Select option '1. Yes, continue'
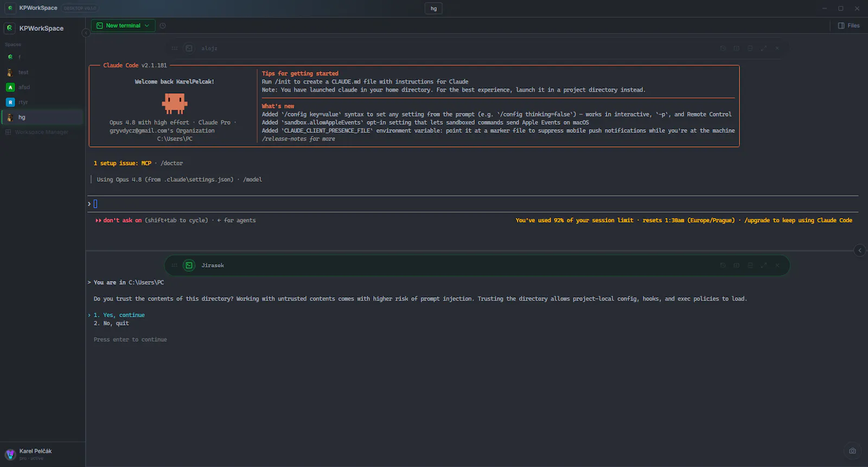Image resolution: width=868 pixels, height=467 pixels. click(119, 315)
